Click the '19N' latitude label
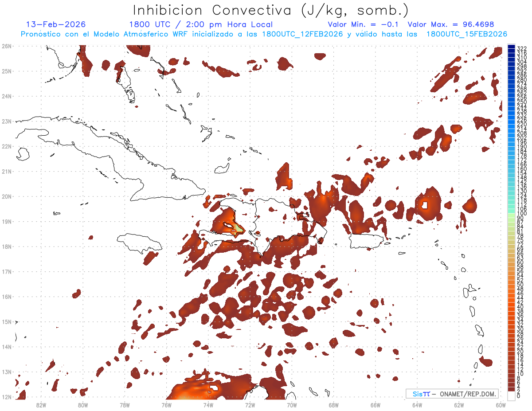Viewport: 532px width, 411px height. (6, 221)
